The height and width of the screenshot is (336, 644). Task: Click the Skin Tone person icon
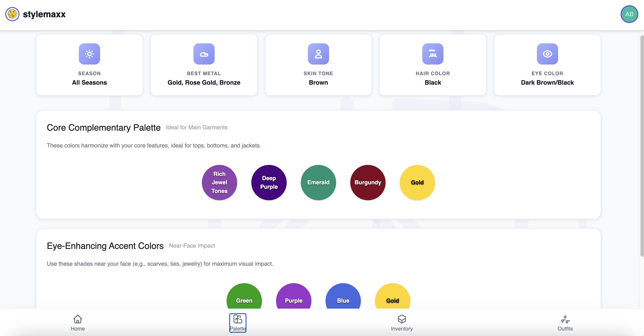click(x=318, y=54)
